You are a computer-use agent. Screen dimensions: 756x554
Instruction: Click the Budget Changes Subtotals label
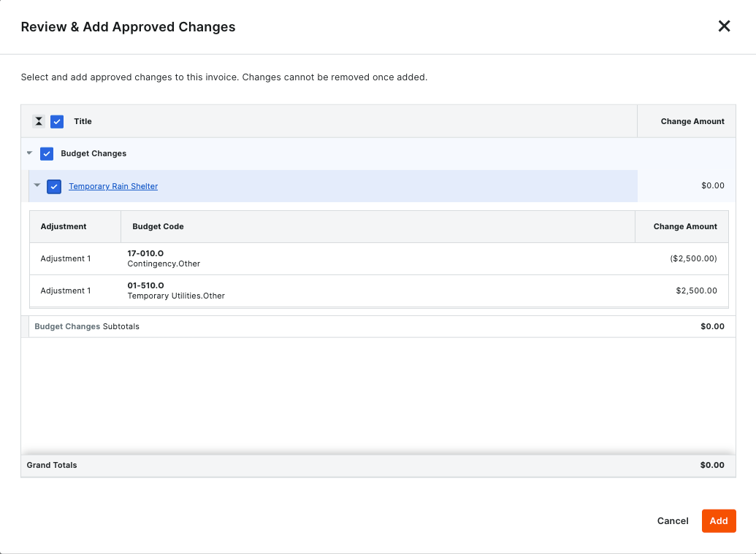tap(87, 326)
